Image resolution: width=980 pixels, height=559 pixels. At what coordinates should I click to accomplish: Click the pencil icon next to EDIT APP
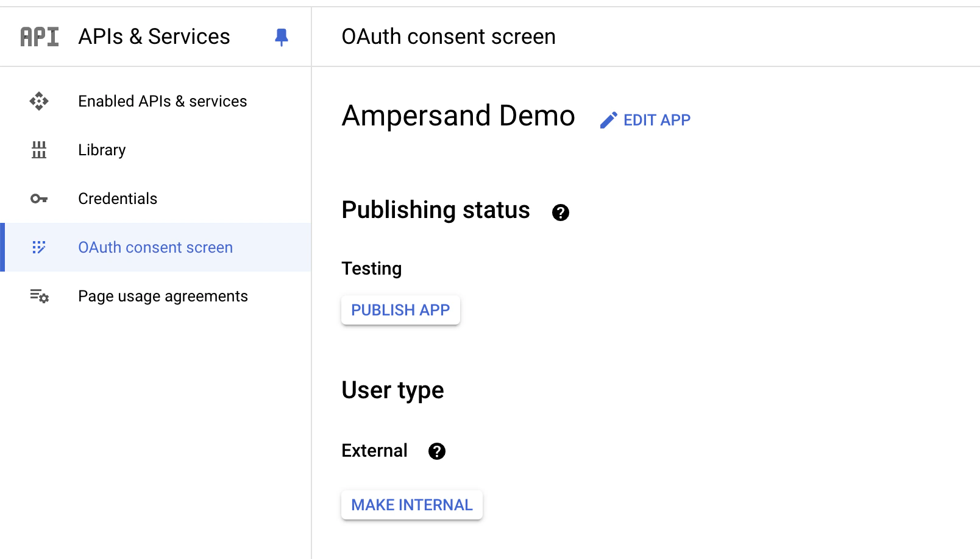pyautogui.click(x=608, y=119)
